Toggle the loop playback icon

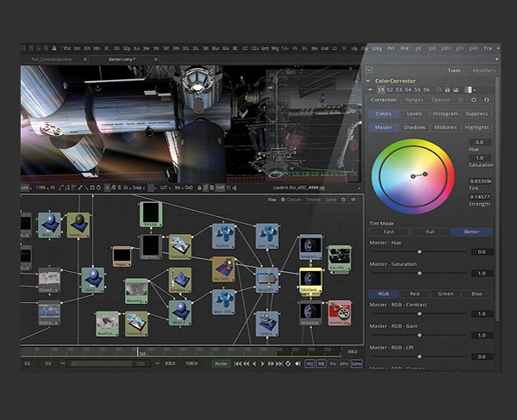point(288,364)
